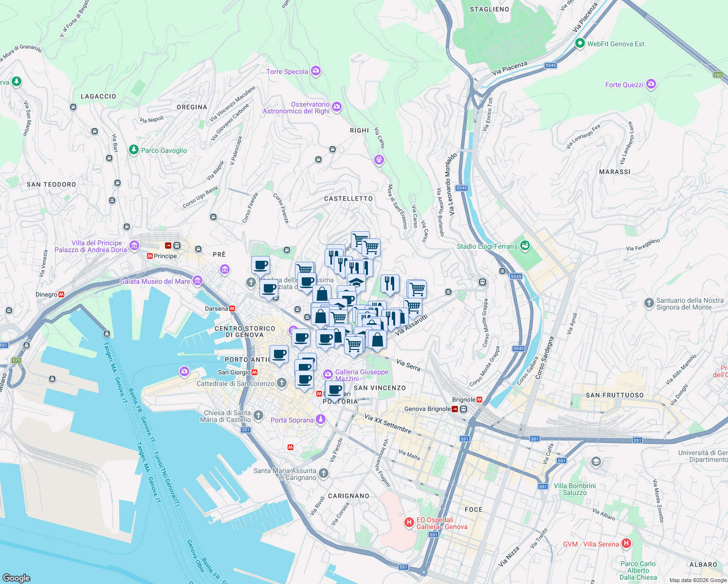Click the Torre Specola camera icon

point(316,72)
